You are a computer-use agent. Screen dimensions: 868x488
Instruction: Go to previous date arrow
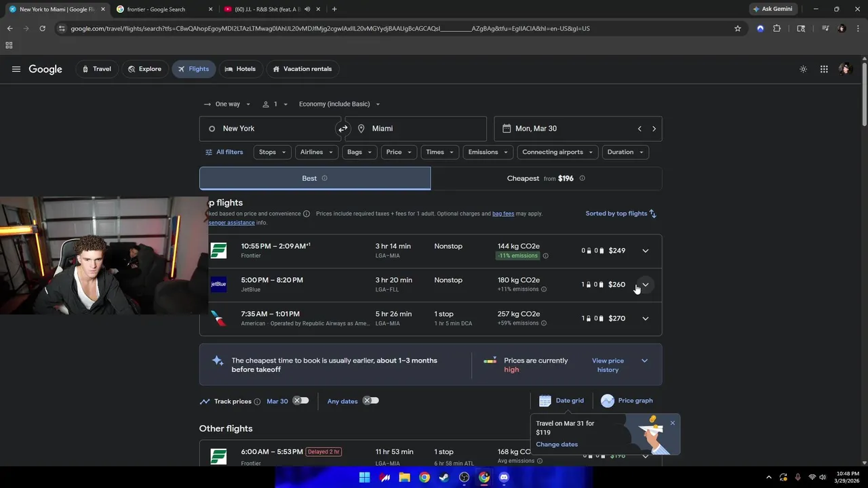(639, 129)
